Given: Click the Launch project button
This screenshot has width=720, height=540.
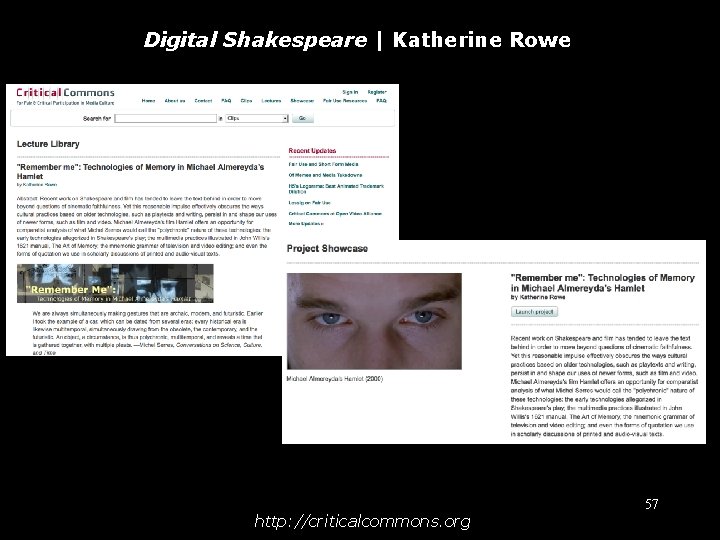Looking at the screenshot, I should (534, 312).
